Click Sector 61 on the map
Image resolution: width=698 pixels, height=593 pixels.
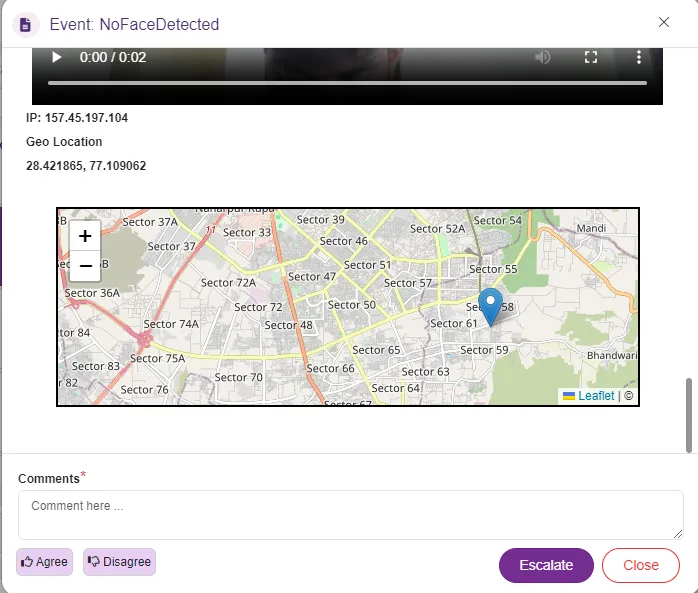[453, 323]
